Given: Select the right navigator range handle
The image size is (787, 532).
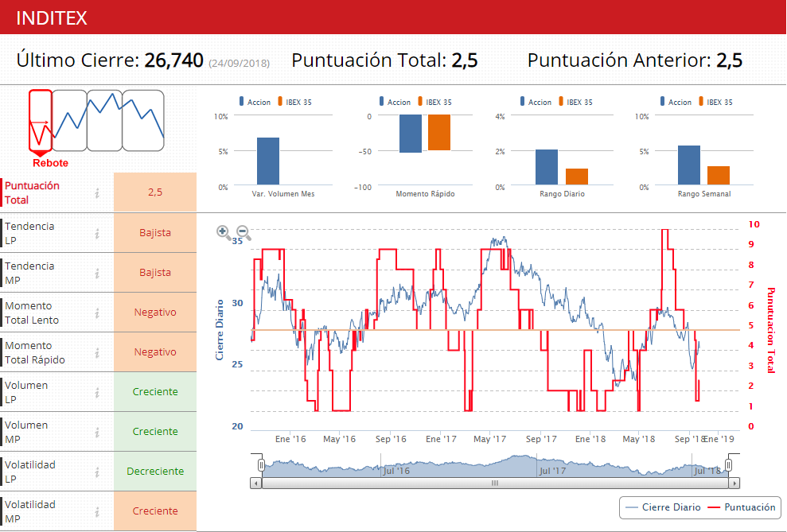Looking at the screenshot, I should coord(728,465).
